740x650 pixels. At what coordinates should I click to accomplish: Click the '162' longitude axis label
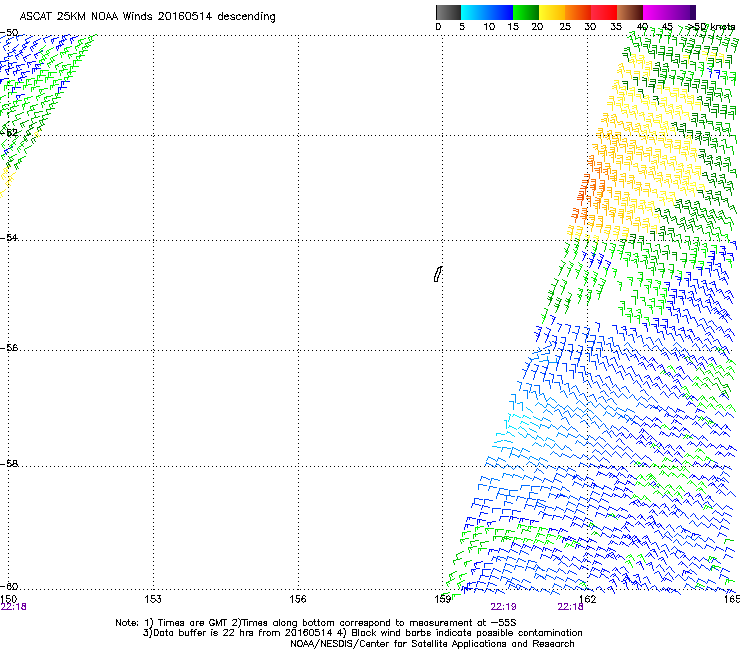[587, 599]
